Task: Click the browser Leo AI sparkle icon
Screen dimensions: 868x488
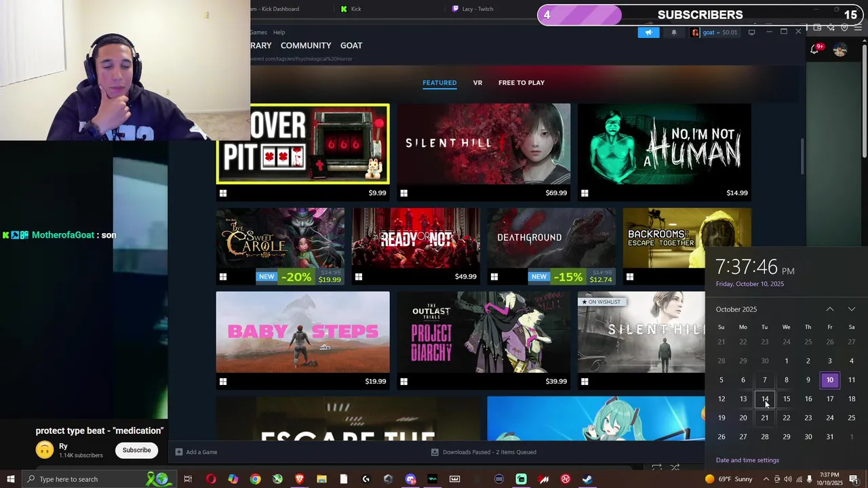Action: coord(831,28)
